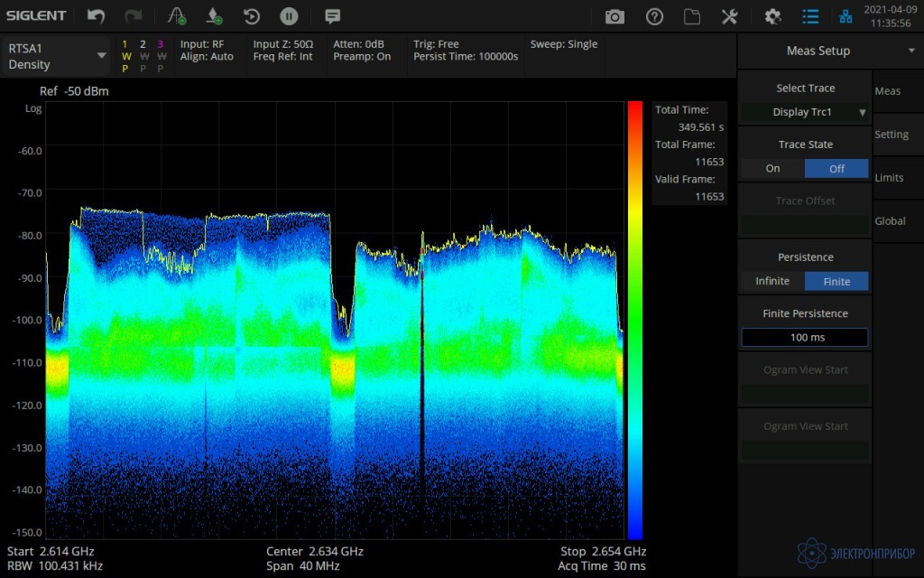Image resolution: width=924 pixels, height=578 pixels.
Task: Switch Persistence to Infinite
Action: tap(772, 282)
